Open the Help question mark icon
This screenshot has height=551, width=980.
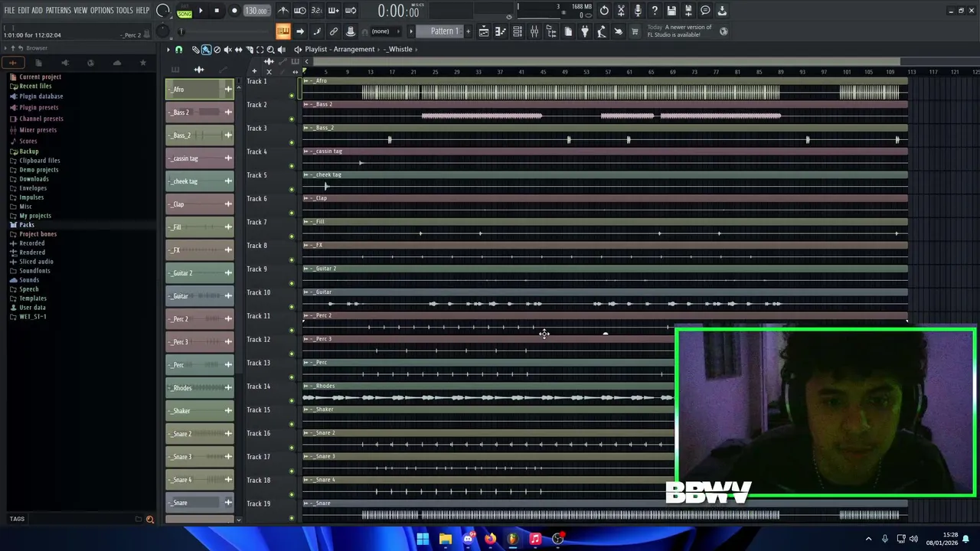coord(655,11)
